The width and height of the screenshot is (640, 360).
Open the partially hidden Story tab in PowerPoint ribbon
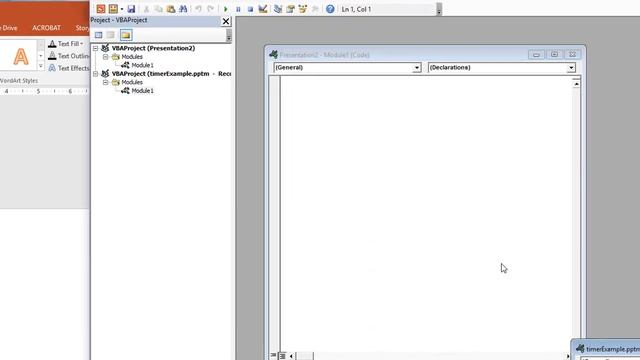click(x=82, y=28)
